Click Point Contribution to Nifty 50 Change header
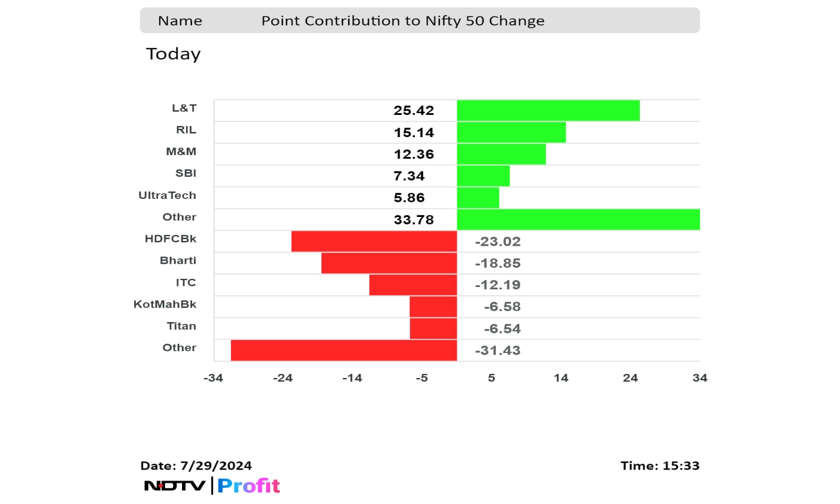840x504 pixels. pyautogui.click(x=402, y=21)
